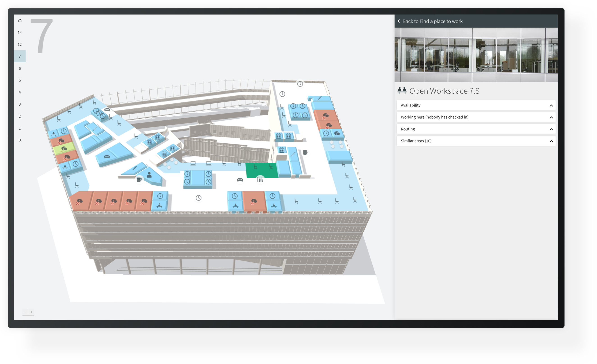Click the clock icon at top of building
This screenshot has height=364, width=597.
[300, 84]
